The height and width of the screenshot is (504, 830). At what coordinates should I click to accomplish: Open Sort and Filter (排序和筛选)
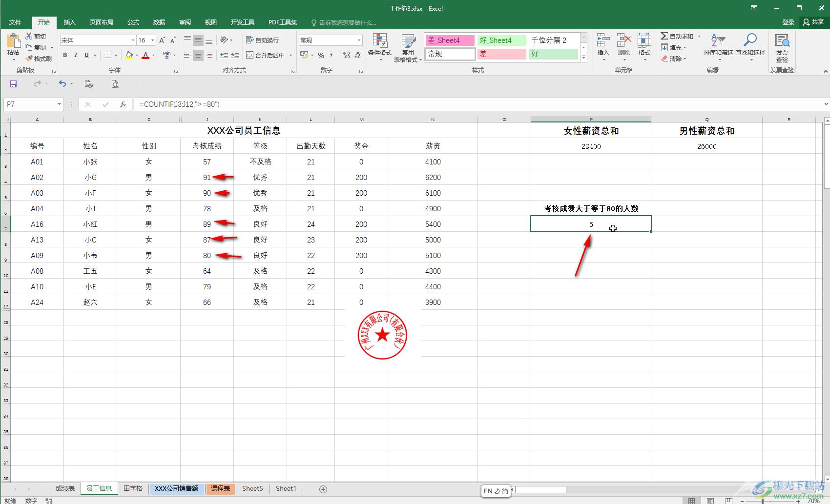click(x=718, y=47)
